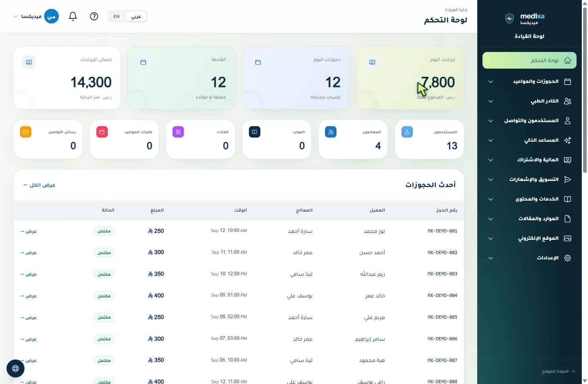
Task: Click the purple grid icon on الفئات
Action: click(178, 132)
